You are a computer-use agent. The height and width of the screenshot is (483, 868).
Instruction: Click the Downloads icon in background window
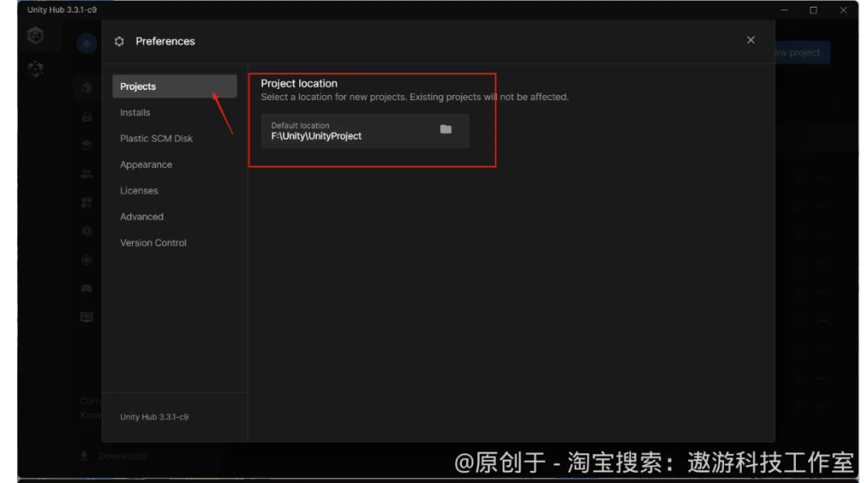tap(84, 455)
